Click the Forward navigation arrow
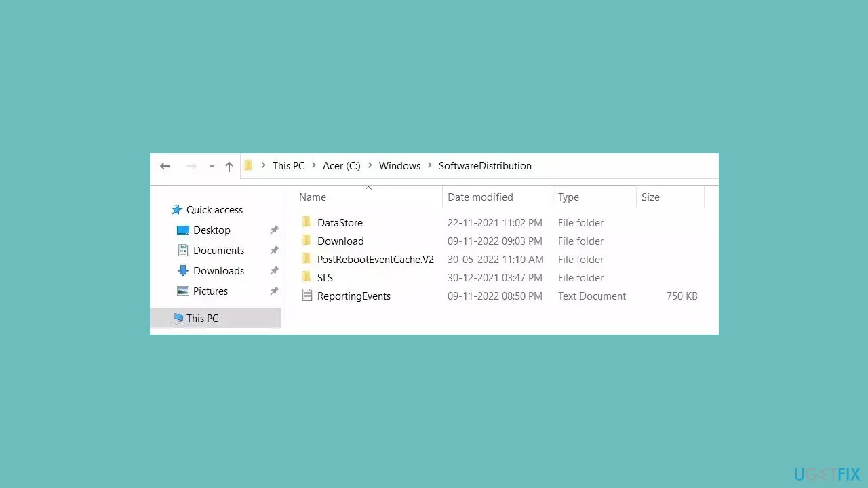This screenshot has height=488, width=868. click(x=191, y=166)
